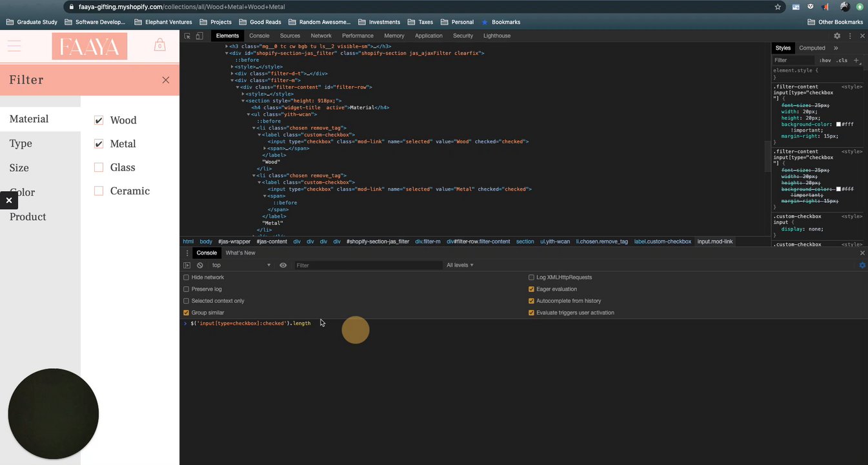This screenshot has height=465, width=868.
Task: Open the hamburger menu on the site
Action: point(14,46)
